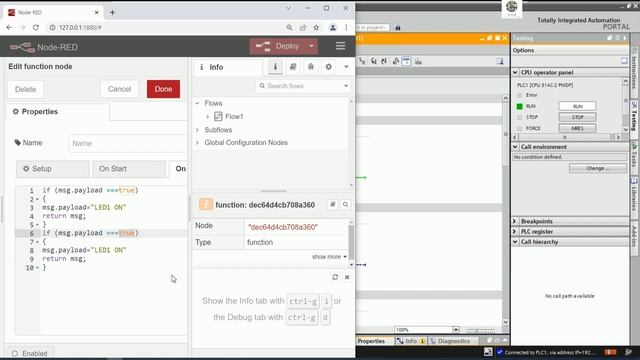Expand the Subflows tree section
This screenshot has width=640, height=360.
pos(197,130)
